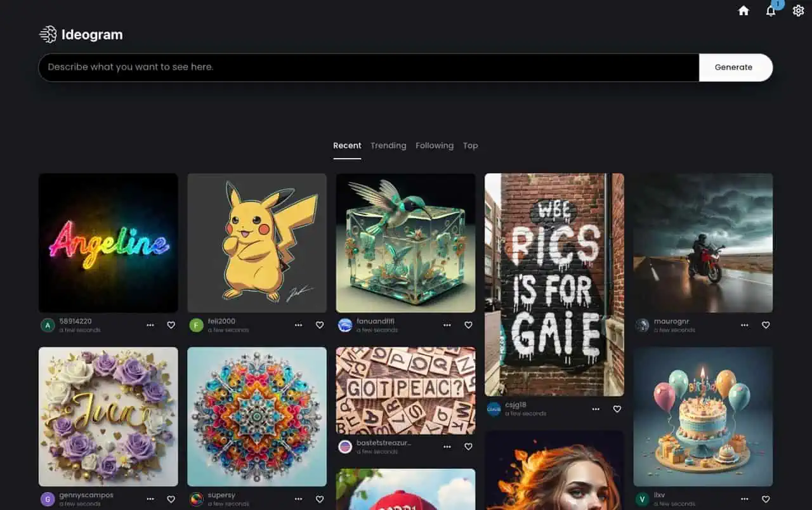Open feli2000's profile avatar

point(196,325)
